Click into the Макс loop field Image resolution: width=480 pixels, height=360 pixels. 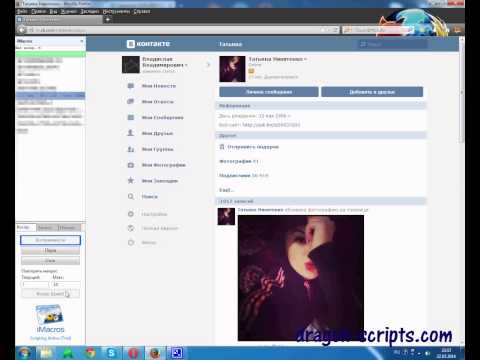(x=66, y=284)
